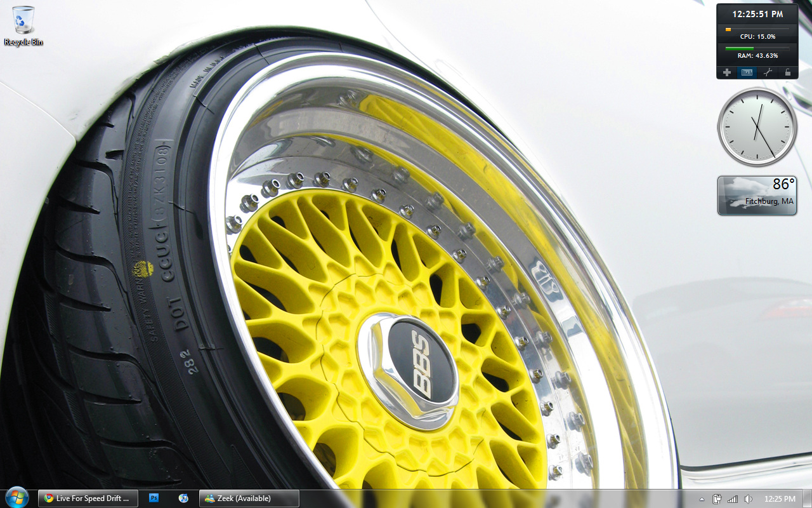Open the wrench settings of monitor gadget
The width and height of the screenshot is (812, 508).
tap(768, 72)
